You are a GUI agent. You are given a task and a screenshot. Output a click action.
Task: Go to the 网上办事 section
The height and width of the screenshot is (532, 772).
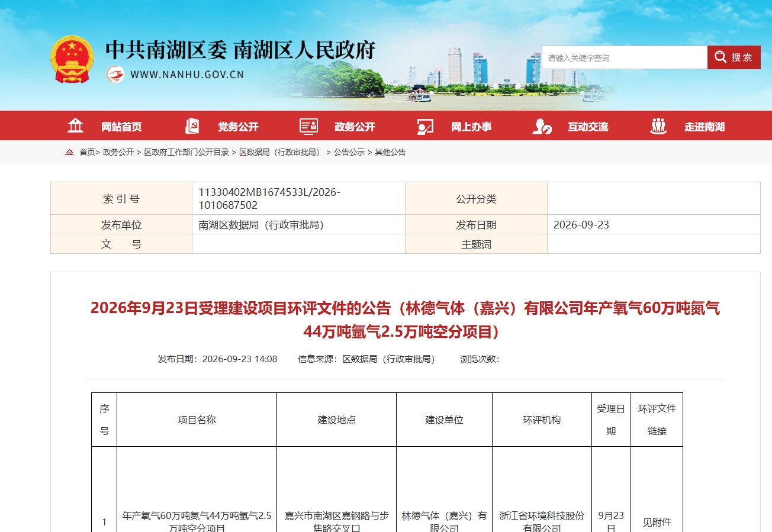471,127
